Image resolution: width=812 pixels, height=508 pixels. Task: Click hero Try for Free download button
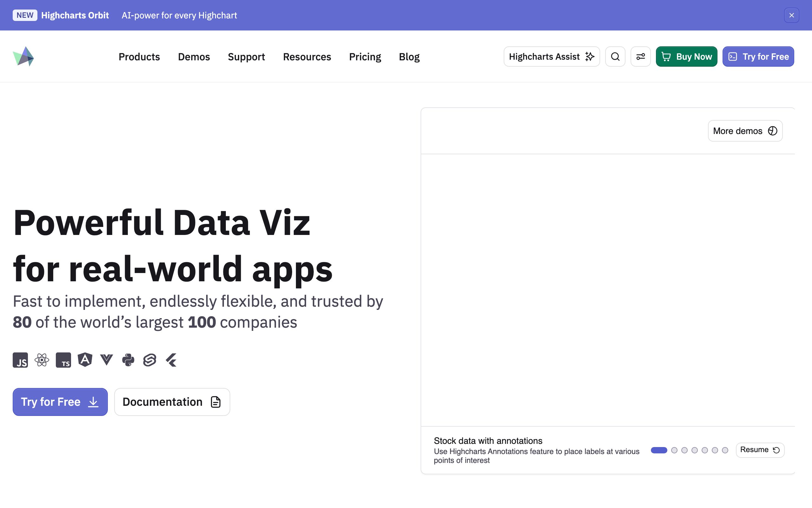pyautogui.click(x=60, y=402)
